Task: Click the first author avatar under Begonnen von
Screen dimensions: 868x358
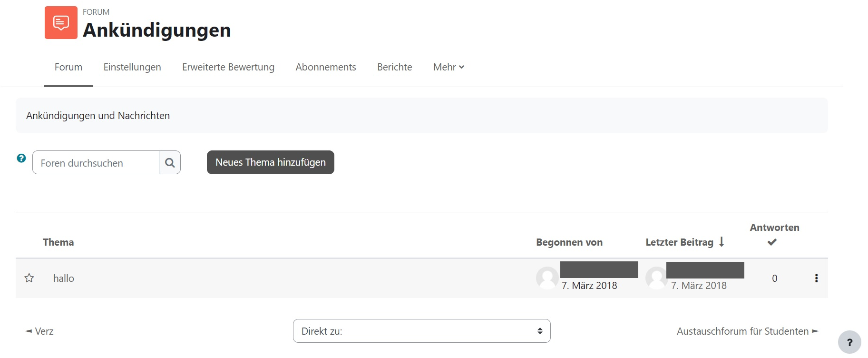Action: click(547, 278)
